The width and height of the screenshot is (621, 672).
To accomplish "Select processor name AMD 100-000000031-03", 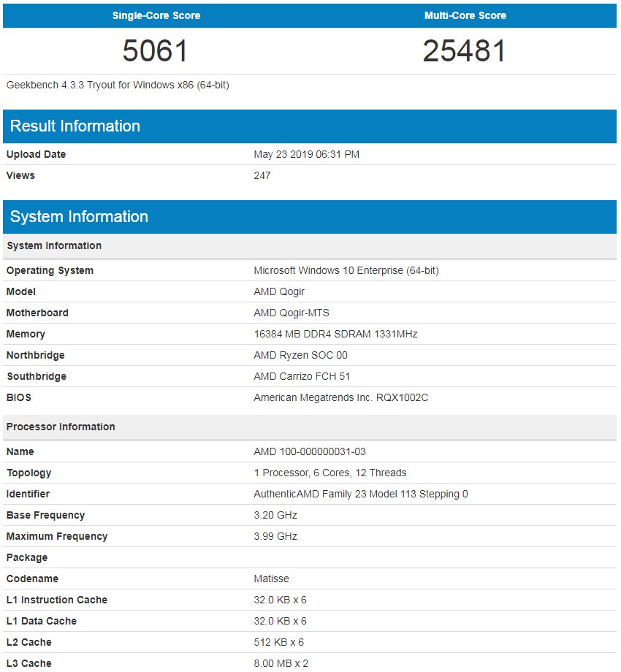I will (x=310, y=451).
